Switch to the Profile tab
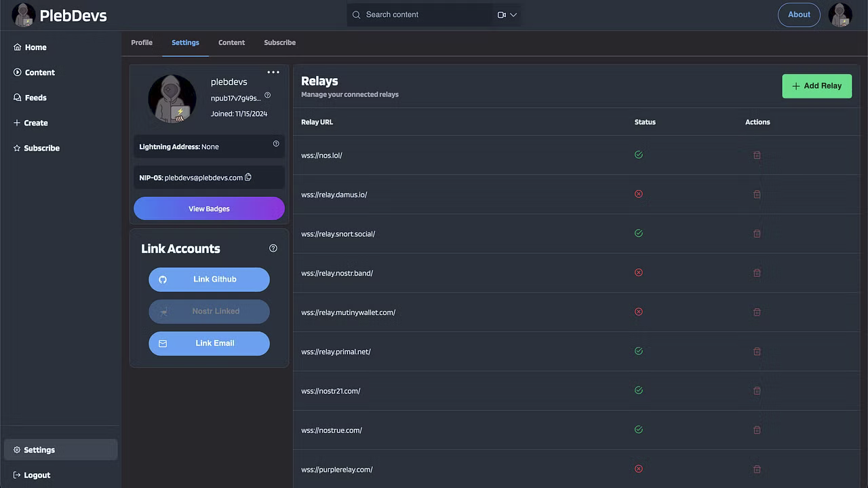The image size is (868, 488). pos(142,43)
